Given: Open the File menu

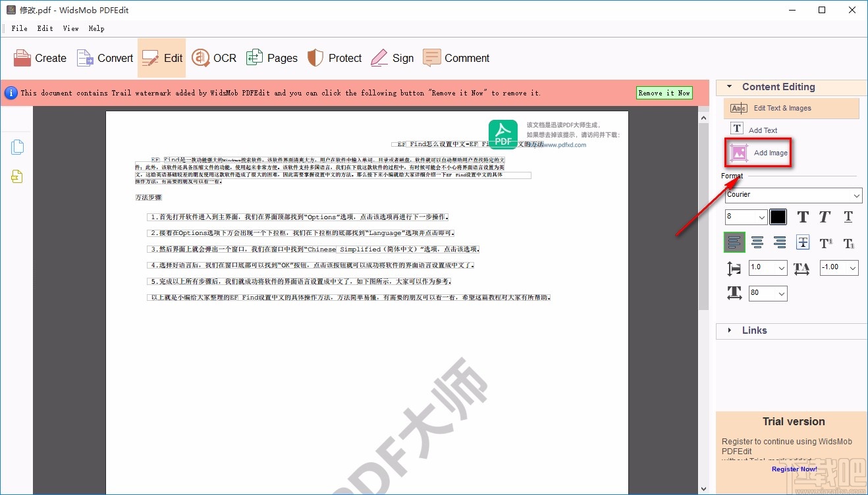Looking at the screenshot, I should 18,28.
